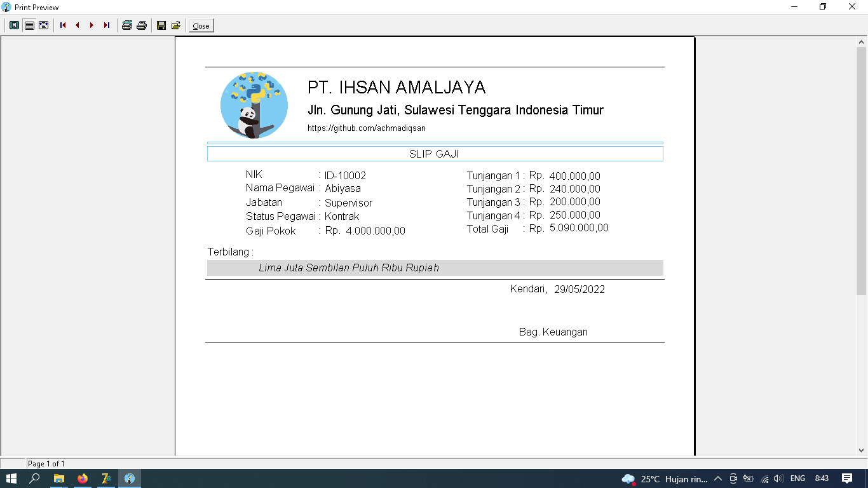Viewport: 868px width, 488px height.
Task: Open the Start menu
Action: 11,478
